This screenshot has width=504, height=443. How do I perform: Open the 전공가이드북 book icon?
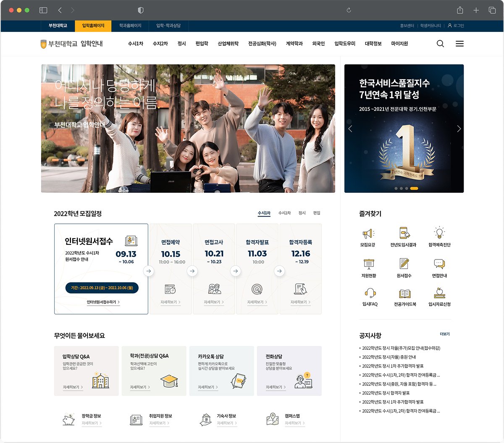coord(405,293)
